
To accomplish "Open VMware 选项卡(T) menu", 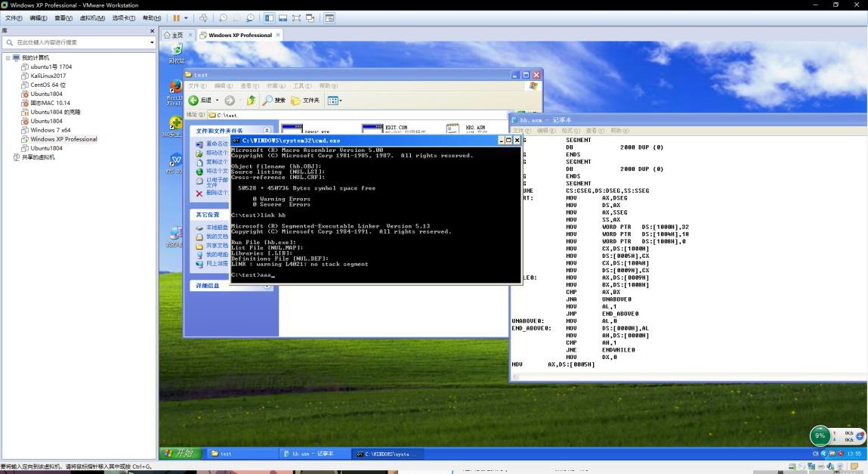I will point(124,18).
